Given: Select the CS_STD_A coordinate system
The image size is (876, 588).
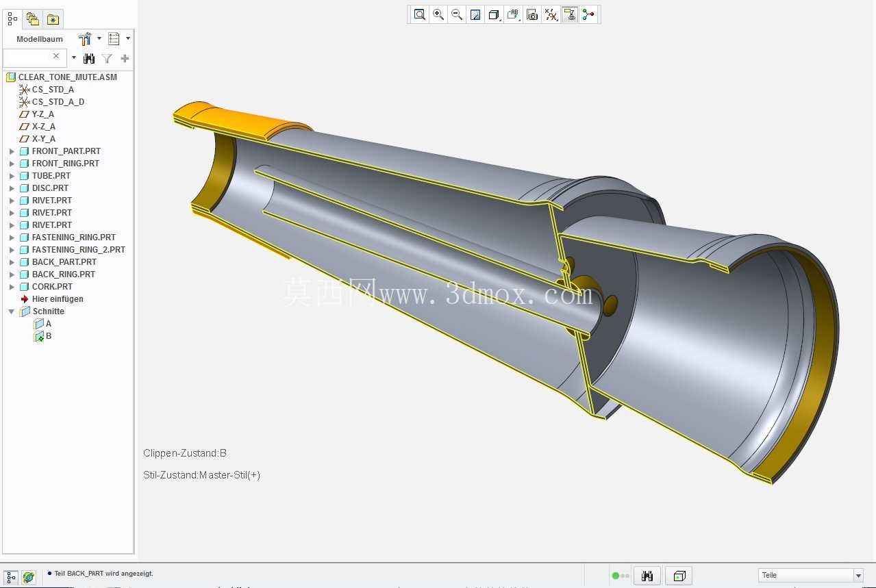Looking at the screenshot, I should click(53, 90).
